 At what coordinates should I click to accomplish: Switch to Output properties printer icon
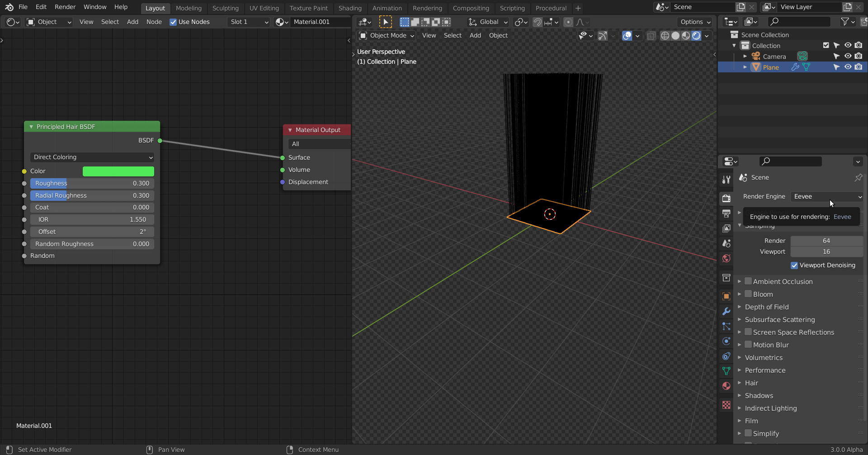(726, 213)
